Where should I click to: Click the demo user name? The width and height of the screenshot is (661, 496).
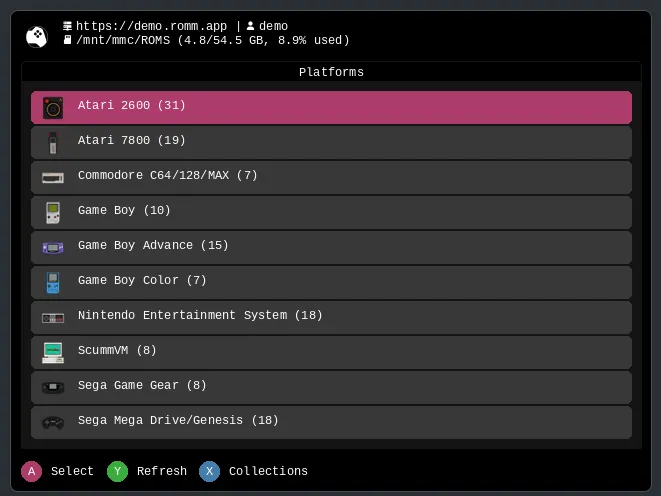pos(273,26)
